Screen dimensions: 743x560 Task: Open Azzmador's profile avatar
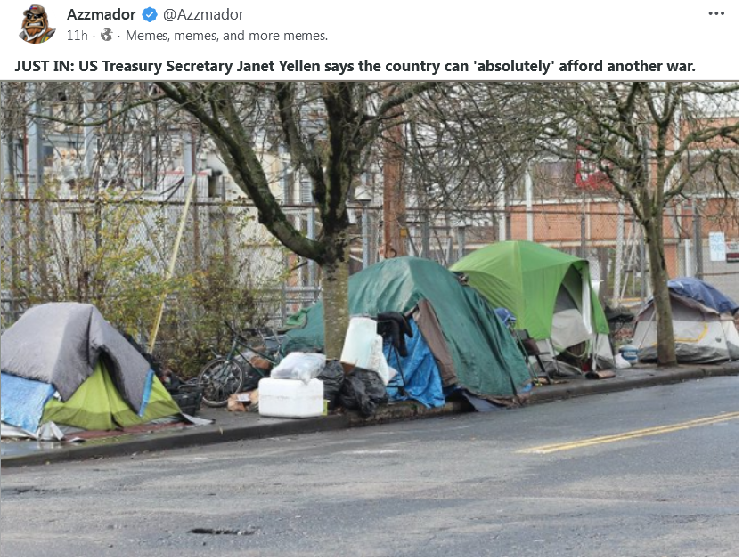37,24
